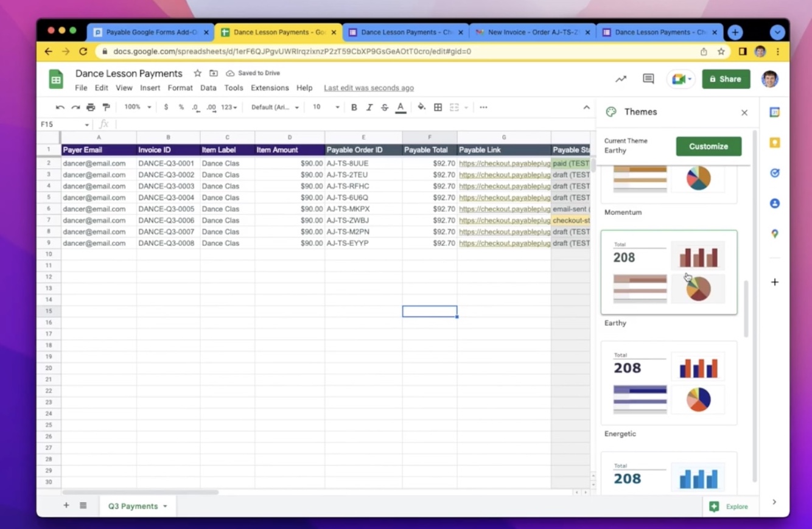812x529 pixels.
Task: Undo the last edit
Action: coord(60,107)
